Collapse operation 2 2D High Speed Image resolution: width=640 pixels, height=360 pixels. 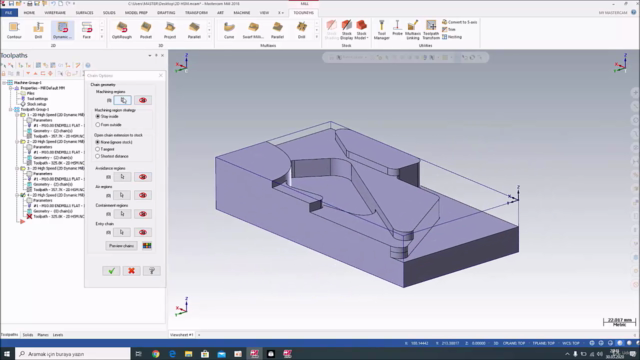[x=18, y=142]
